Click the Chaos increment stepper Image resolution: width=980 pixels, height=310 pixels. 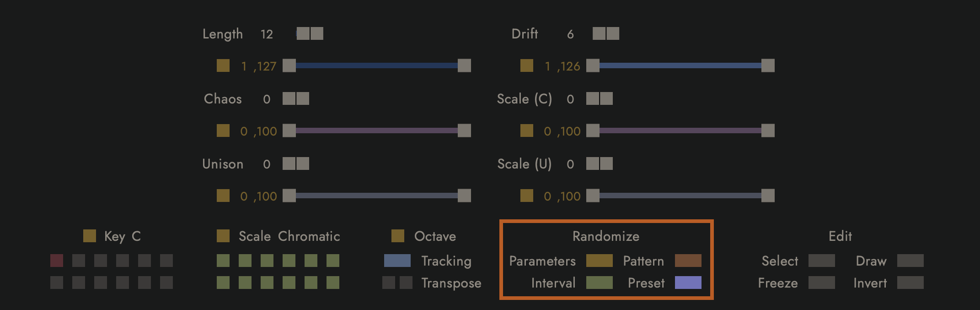coord(302,98)
